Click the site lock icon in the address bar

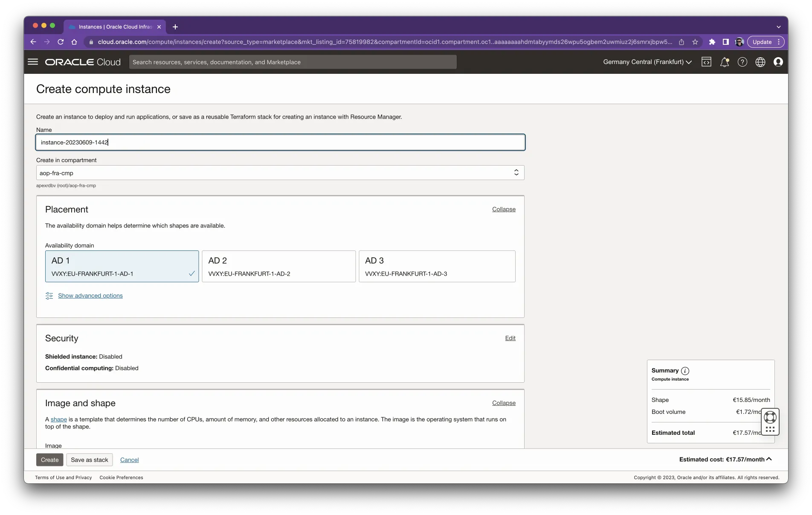pyautogui.click(x=91, y=42)
